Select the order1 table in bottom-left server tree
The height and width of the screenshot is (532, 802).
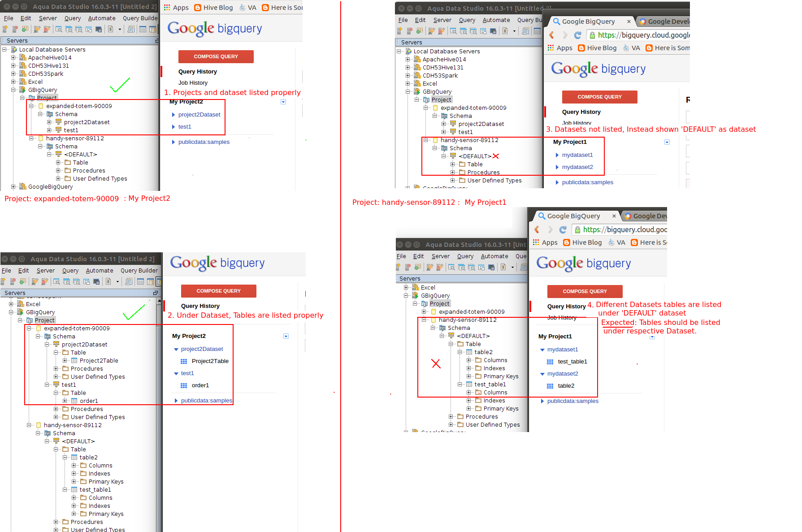point(89,401)
